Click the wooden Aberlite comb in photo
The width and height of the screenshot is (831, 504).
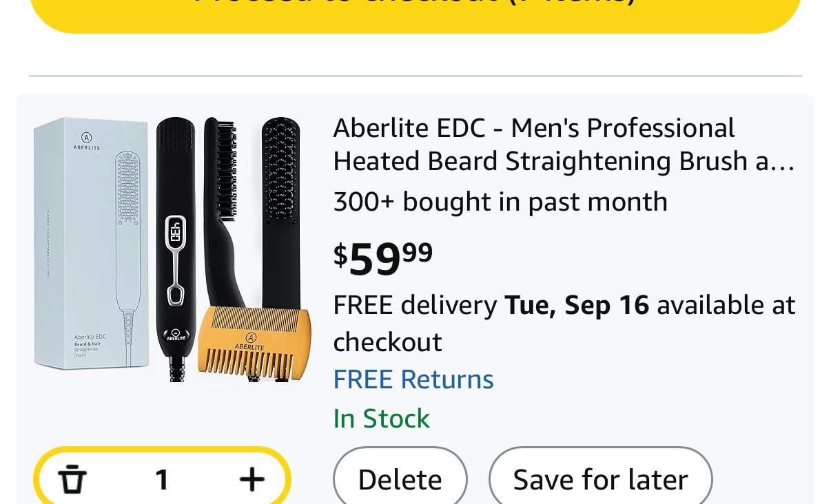pos(252,342)
